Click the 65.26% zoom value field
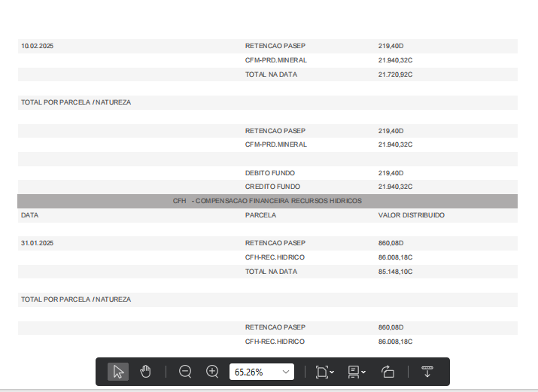 coord(254,372)
